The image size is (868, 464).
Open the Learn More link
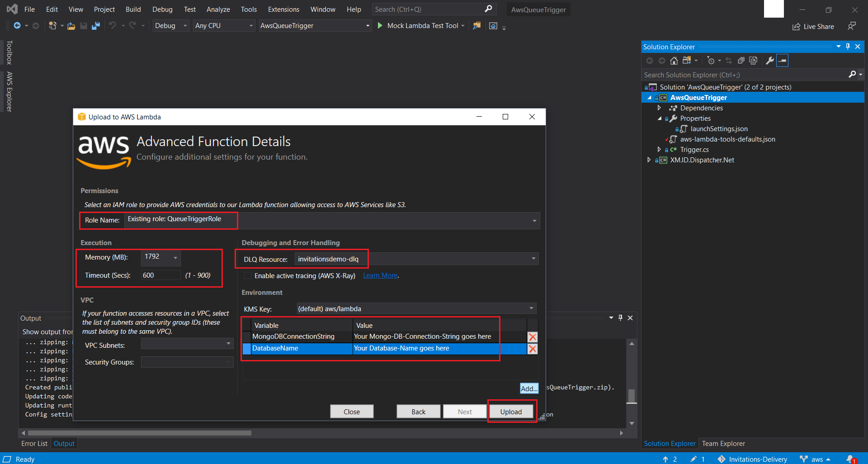click(380, 275)
